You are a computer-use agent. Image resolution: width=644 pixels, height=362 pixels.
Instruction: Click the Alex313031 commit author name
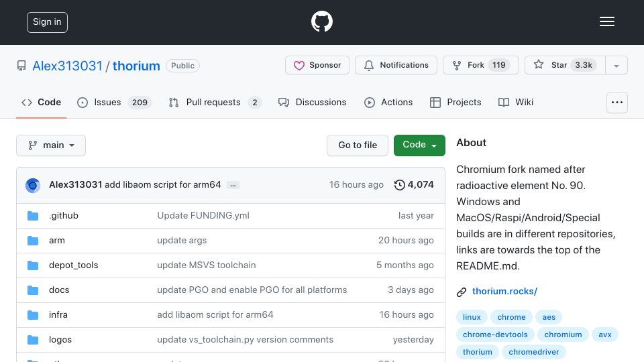(x=76, y=185)
